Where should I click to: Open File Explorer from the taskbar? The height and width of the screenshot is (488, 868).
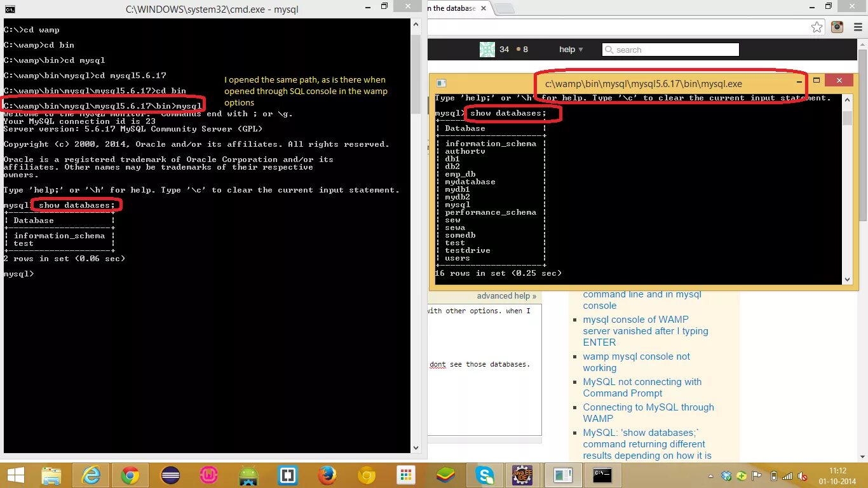pyautogui.click(x=51, y=475)
